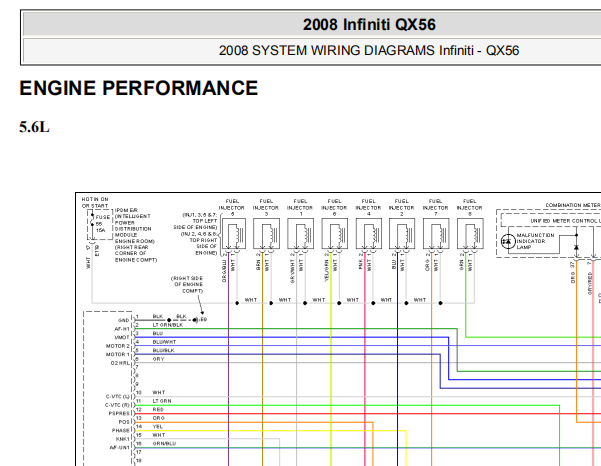Click the 'HOT IN ON OR START' label
Viewport: 601px width, 466px height.
(x=95, y=202)
